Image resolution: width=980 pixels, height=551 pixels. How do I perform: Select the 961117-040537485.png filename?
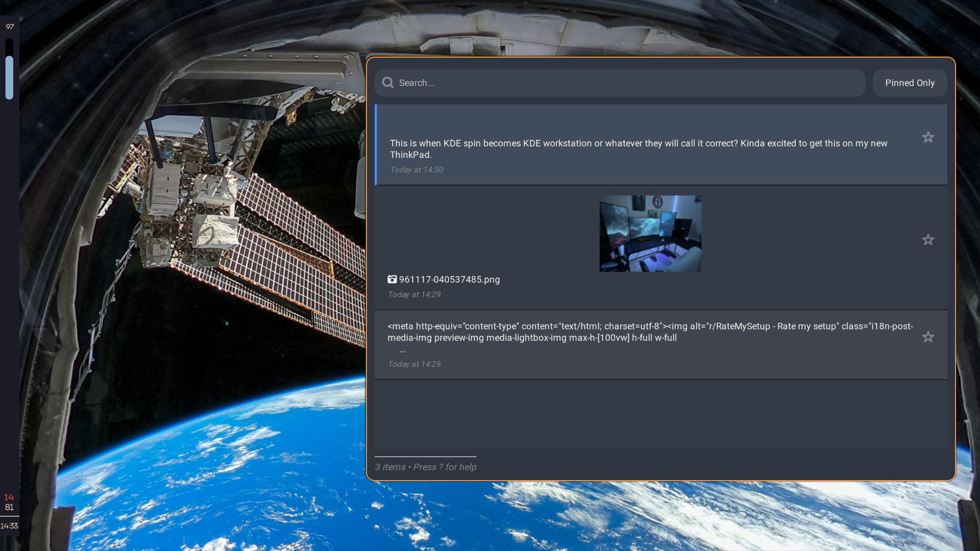coord(449,280)
